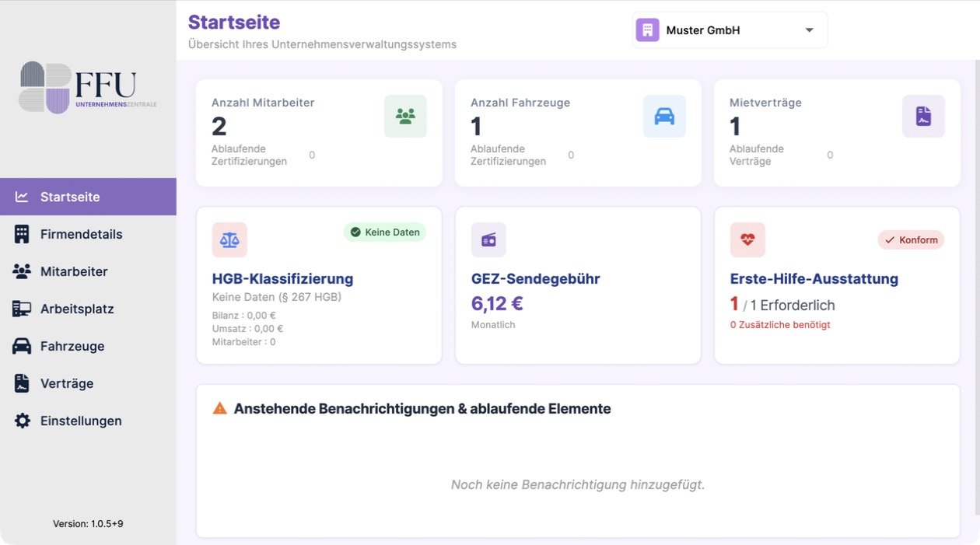Click the people icon beside Mitarbeiter

tap(22, 271)
